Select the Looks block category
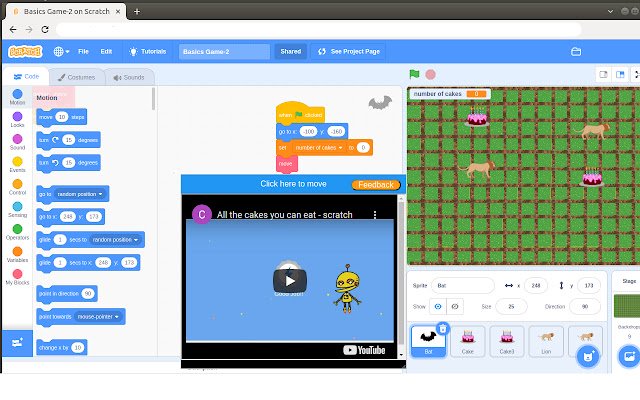Screen dimensions: 640x400 tap(17, 120)
